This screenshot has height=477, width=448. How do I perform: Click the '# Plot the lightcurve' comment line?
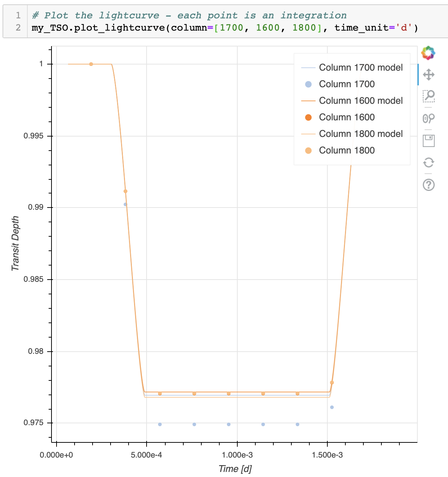point(189,15)
